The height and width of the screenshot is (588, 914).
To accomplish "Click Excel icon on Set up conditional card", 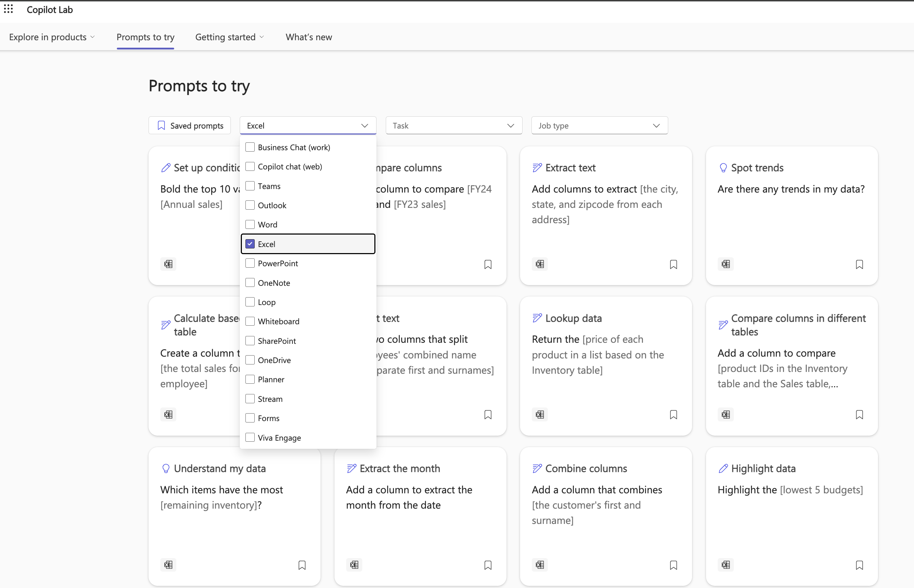I will [168, 264].
